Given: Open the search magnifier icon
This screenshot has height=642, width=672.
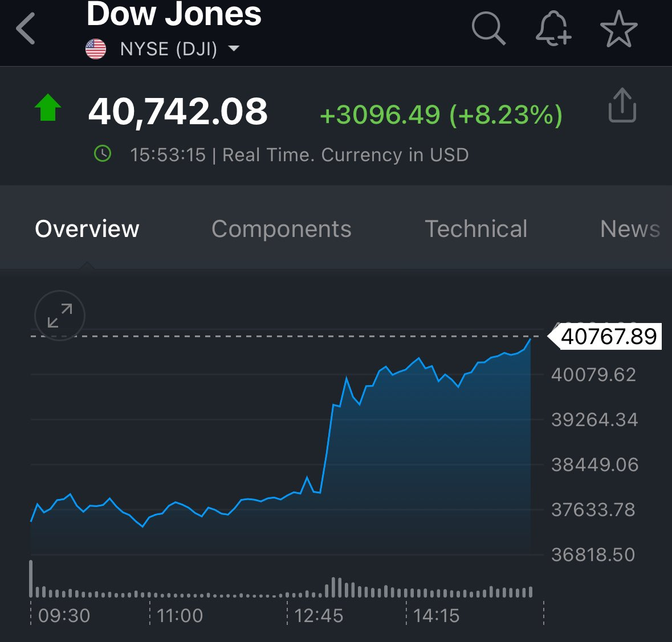Looking at the screenshot, I should coord(488,28).
